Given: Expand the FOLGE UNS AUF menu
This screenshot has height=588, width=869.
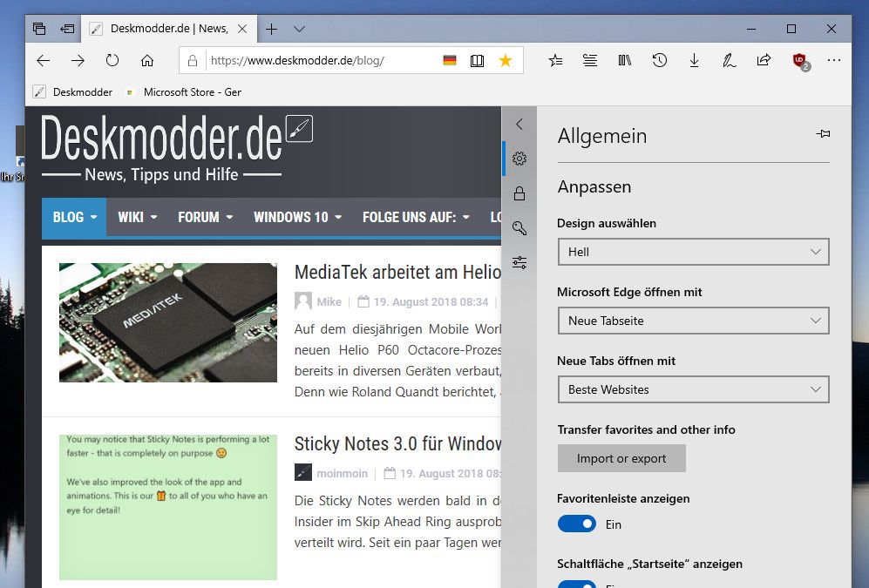Looking at the screenshot, I should (x=416, y=217).
